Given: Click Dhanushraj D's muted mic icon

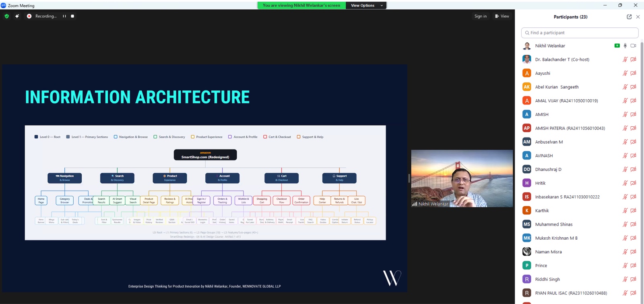Looking at the screenshot, I should point(625,169).
